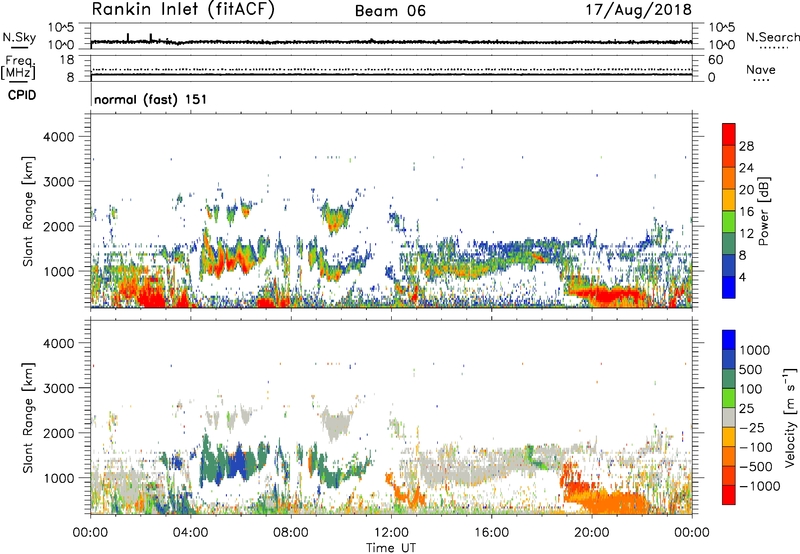Click the '28' tick on the power colorbar
Screen dimensions: 800x554
pyautogui.click(x=746, y=146)
